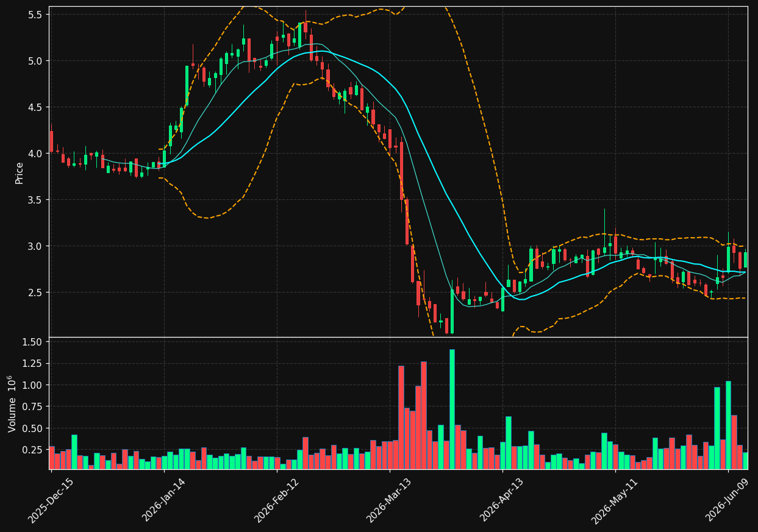The image size is (758, 532).
Task: Select the large green candle rising to 4.95
Action: coord(187,86)
